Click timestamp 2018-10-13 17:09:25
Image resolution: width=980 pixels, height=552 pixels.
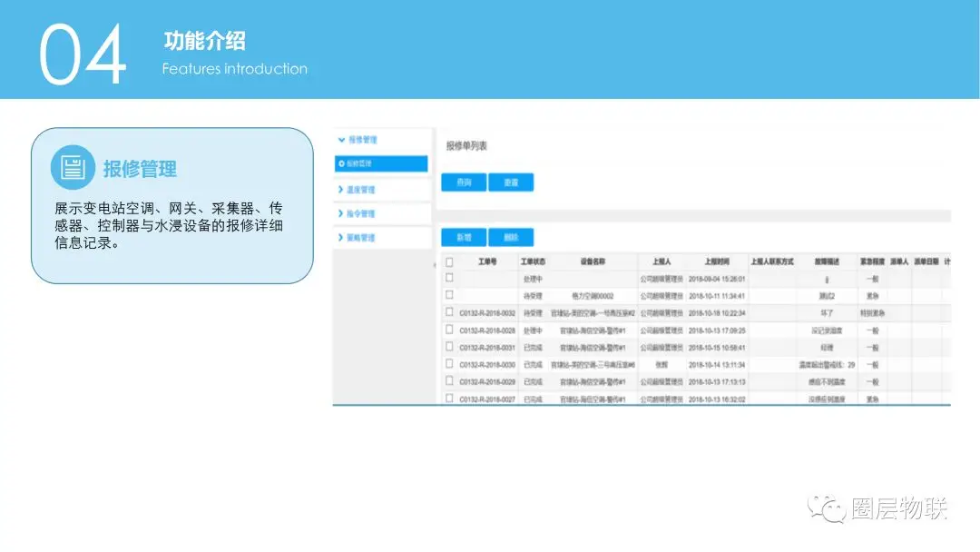coord(717,330)
